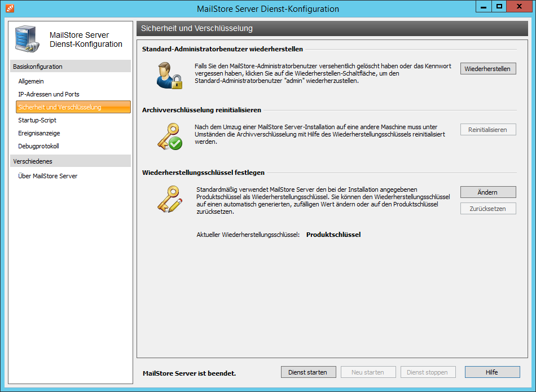Viewport: 536px width, 392px height.
Task: Click the window title 'MailStore Server Dienst-Konfiguration'
Action: (x=267, y=9)
